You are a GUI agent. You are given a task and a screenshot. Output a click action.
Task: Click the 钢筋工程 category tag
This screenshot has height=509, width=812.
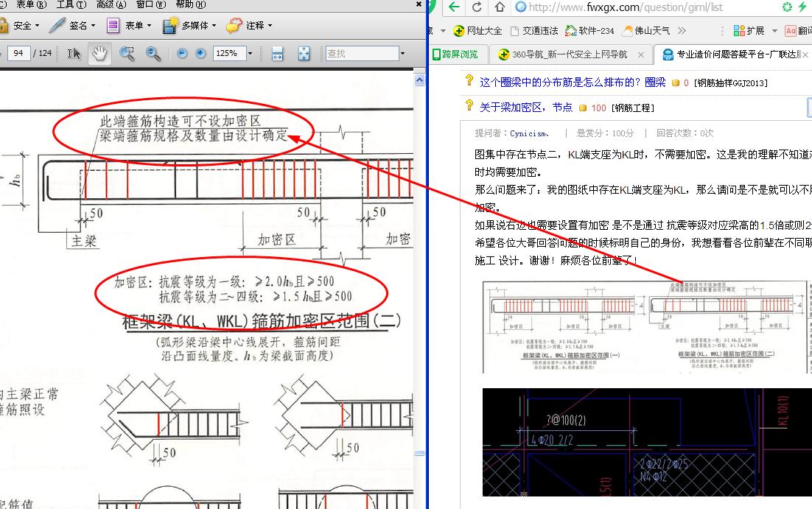click(633, 108)
